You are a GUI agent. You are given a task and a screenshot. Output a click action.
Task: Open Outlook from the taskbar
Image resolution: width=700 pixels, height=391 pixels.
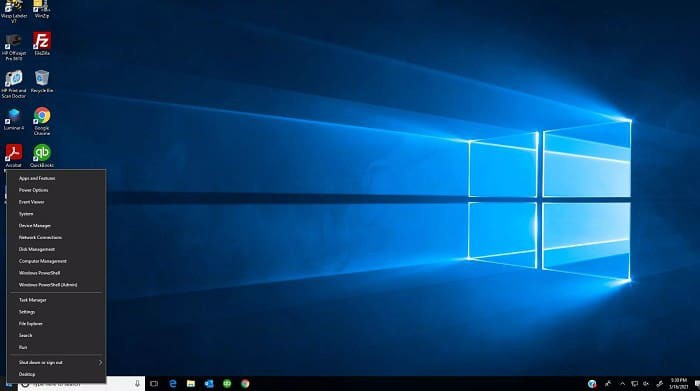[x=209, y=383]
